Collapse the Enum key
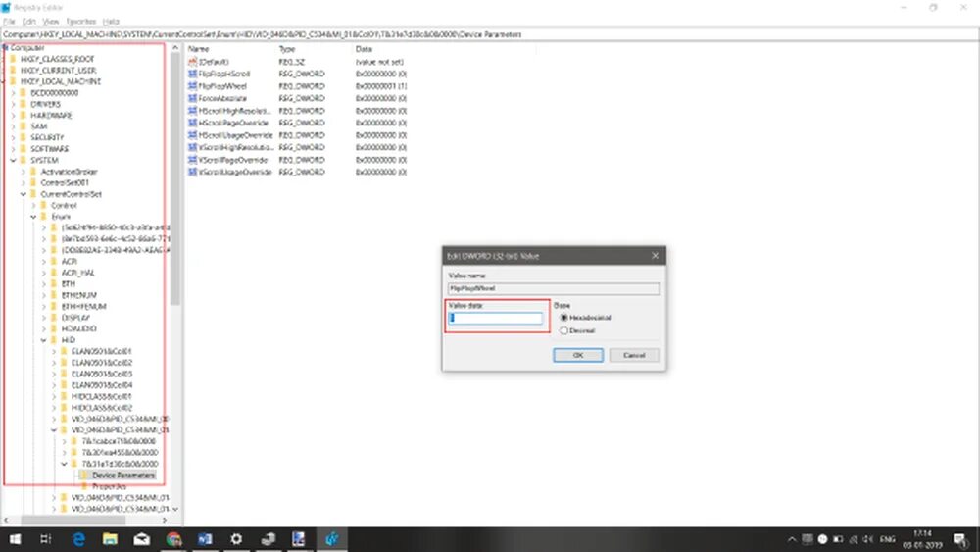Screen dimensions: 980x552 click(x=33, y=217)
